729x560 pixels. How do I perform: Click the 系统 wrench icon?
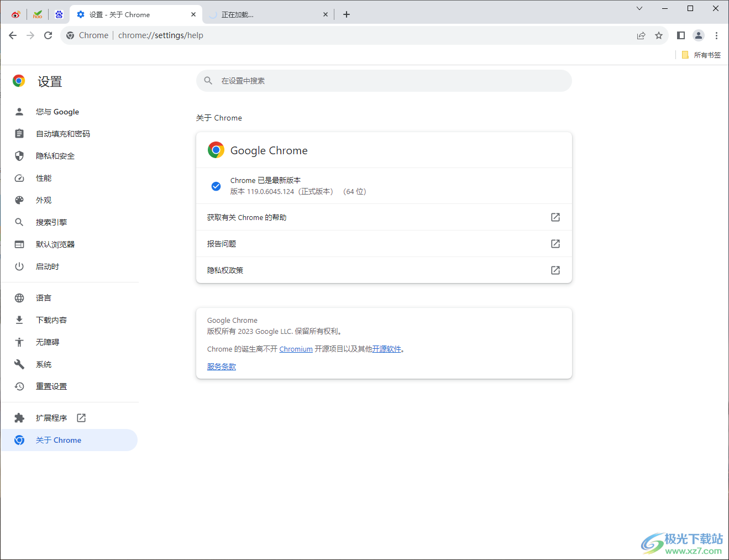click(x=19, y=364)
